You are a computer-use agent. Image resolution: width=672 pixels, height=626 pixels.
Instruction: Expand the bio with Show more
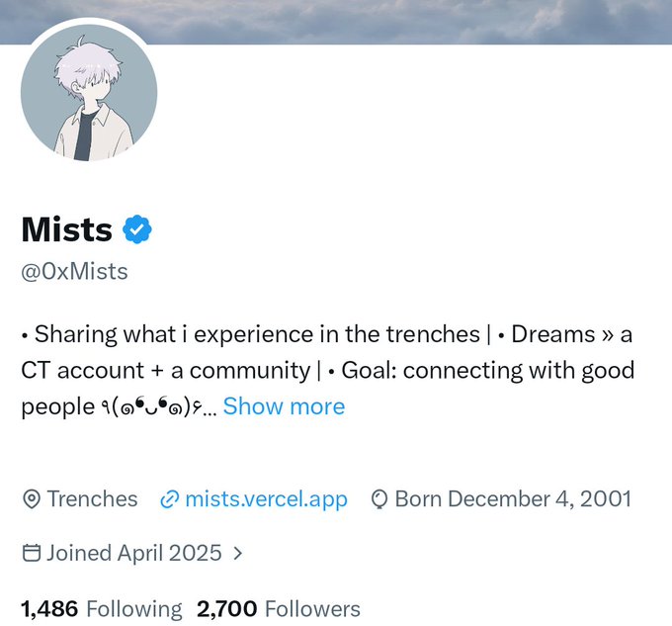pos(284,406)
